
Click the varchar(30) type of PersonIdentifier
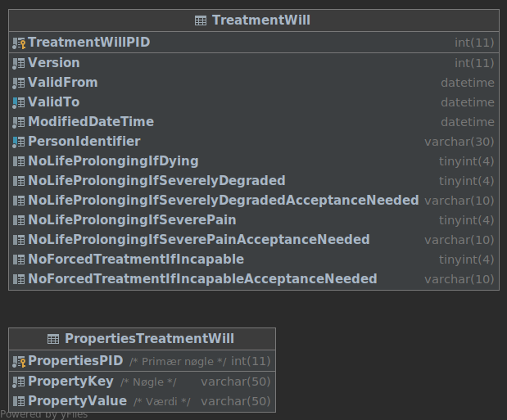pos(459,142)
